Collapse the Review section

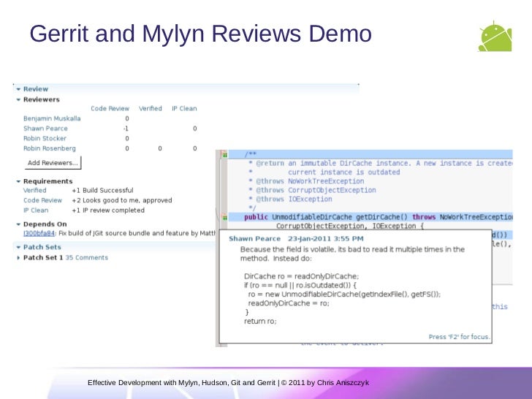click(x=18, y=89)
